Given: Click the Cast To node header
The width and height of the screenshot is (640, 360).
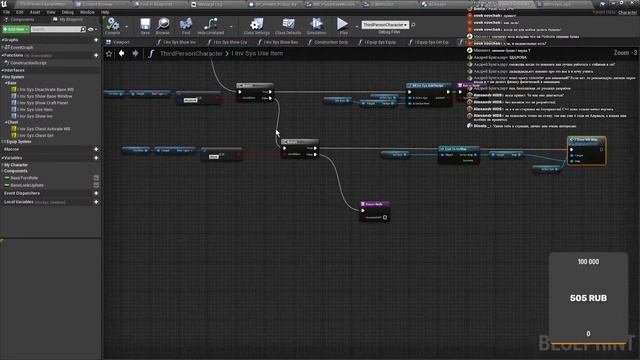Looking at the screenshot, I should click(459, 149).
